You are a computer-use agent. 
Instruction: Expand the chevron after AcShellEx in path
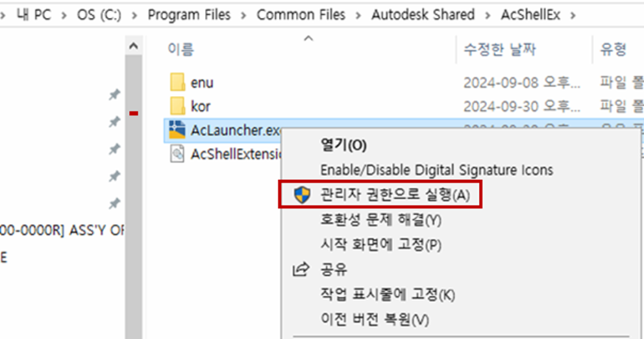573,16
